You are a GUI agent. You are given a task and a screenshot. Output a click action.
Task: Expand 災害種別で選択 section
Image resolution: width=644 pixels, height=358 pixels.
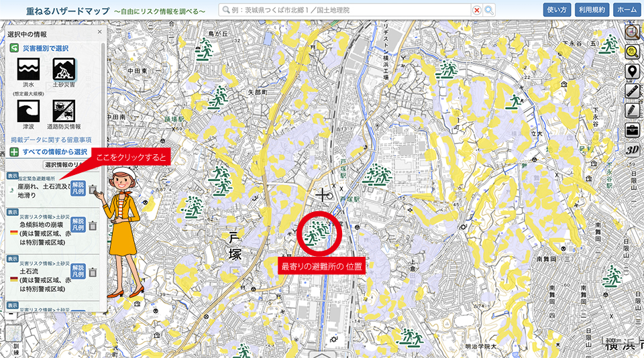point(44,48)
